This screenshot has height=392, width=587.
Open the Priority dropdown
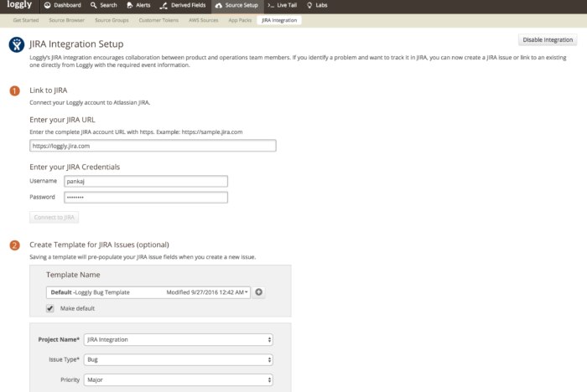[178, 379]
